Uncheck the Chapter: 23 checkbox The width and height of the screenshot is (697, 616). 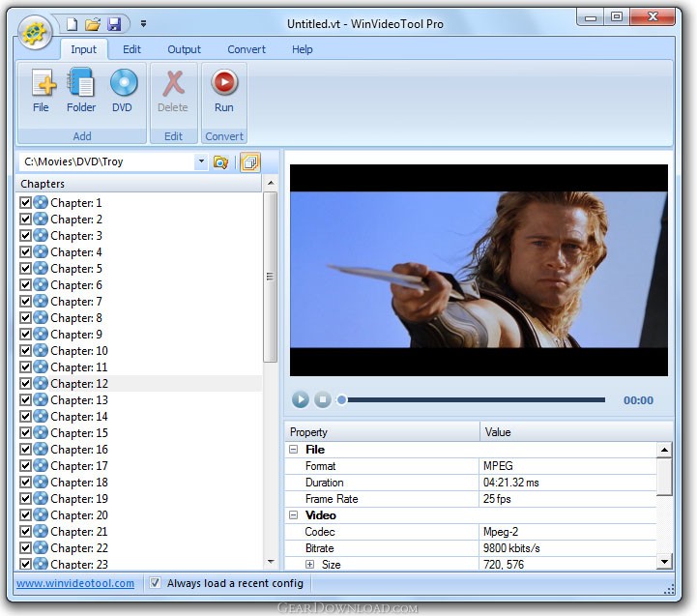(x=25, y=564)
